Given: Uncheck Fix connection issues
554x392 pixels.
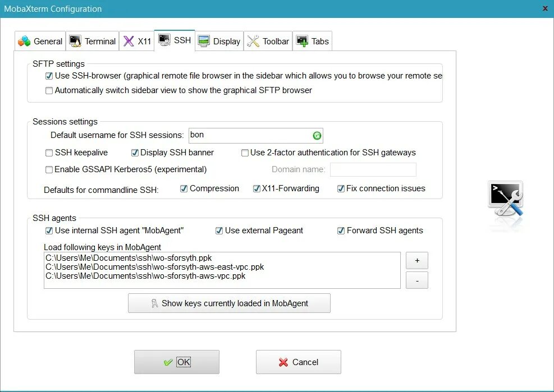Looking at the screenshot, I should click(x=341, y=189).
